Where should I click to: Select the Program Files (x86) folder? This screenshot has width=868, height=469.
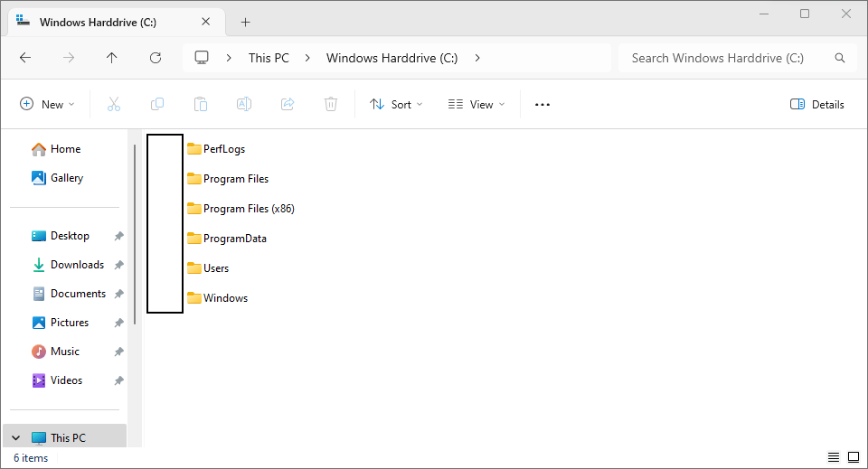coord(241,209)
